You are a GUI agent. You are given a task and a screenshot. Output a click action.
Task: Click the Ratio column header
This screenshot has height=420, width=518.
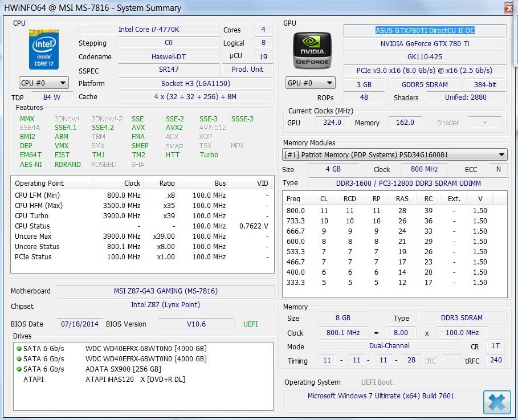pyautogui.click(x=161, y=183)
